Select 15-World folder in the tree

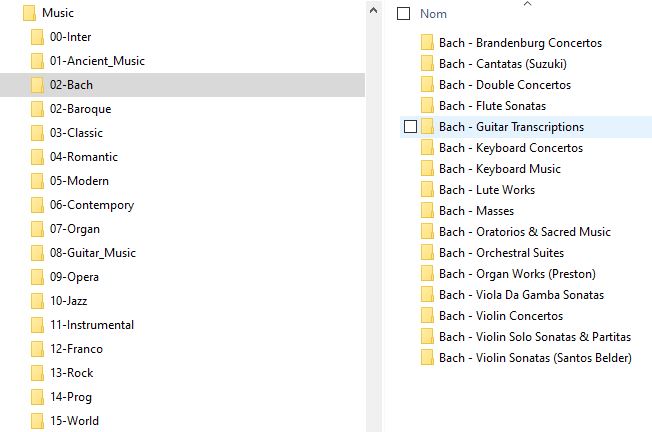pyautogui.click(x=74, y=421)
